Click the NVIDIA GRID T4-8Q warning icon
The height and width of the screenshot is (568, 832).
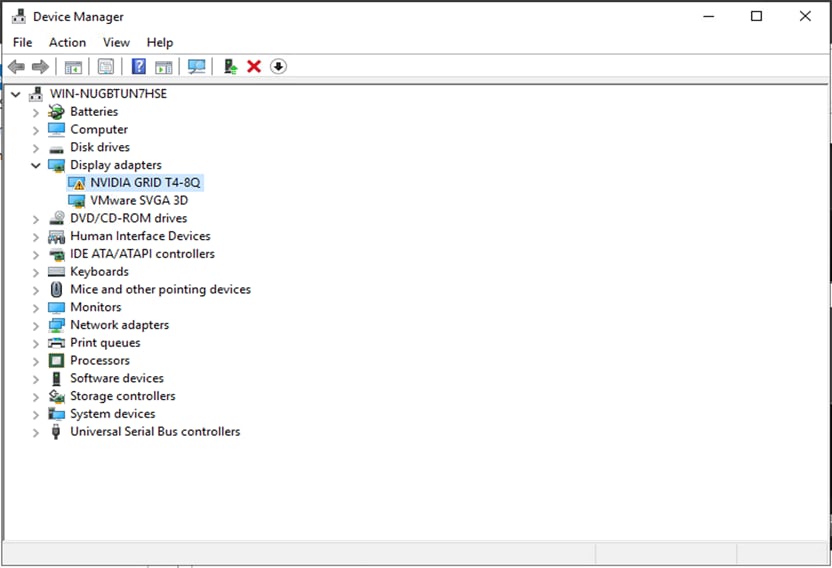pos(76,183)
